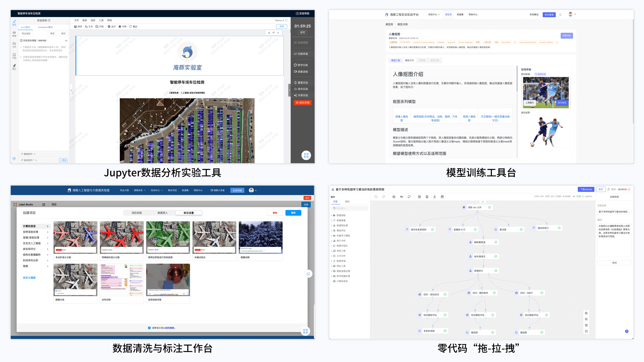Screen dimensions: 644x362
Task: Start 屏幕录制 screen recording
Action: pos(301,72)
